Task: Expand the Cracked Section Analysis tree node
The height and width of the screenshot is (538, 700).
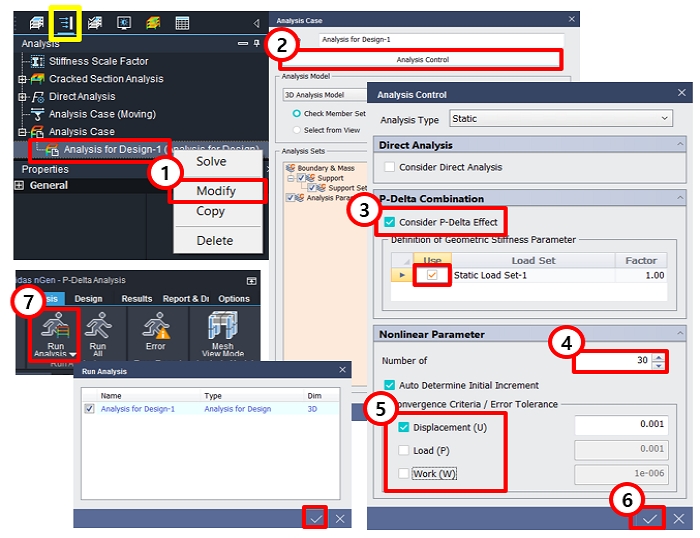Action: [22, 79]
